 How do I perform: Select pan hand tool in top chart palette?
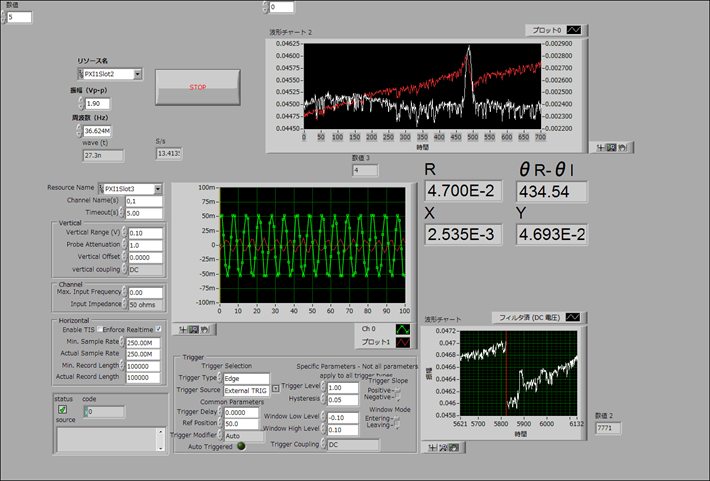(622, 147)
